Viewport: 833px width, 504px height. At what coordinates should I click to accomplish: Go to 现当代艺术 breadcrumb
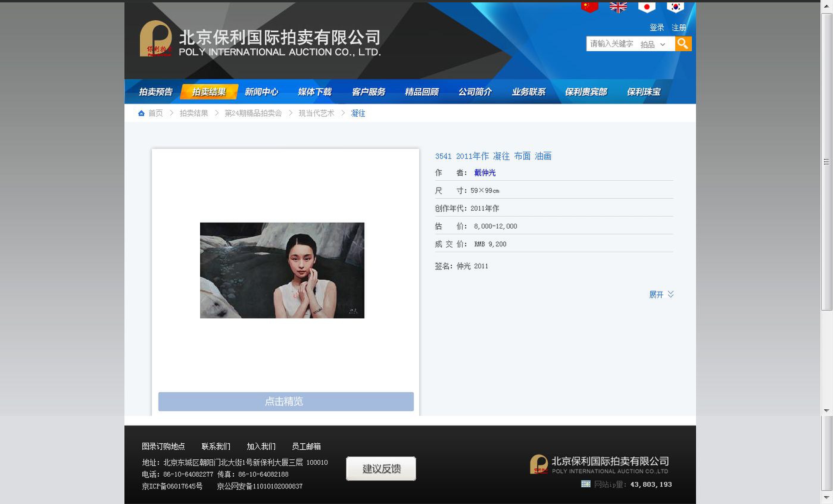[316, 113]
